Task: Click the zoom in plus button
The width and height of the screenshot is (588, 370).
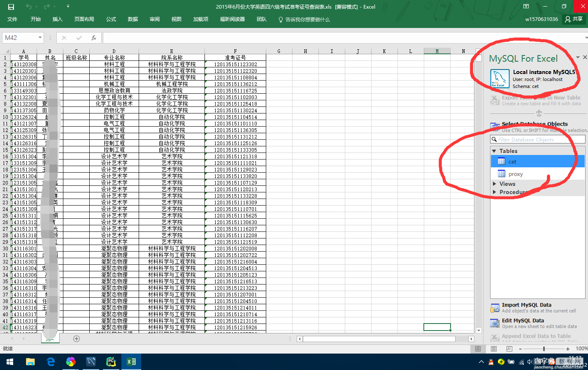Action: point(568,349)
